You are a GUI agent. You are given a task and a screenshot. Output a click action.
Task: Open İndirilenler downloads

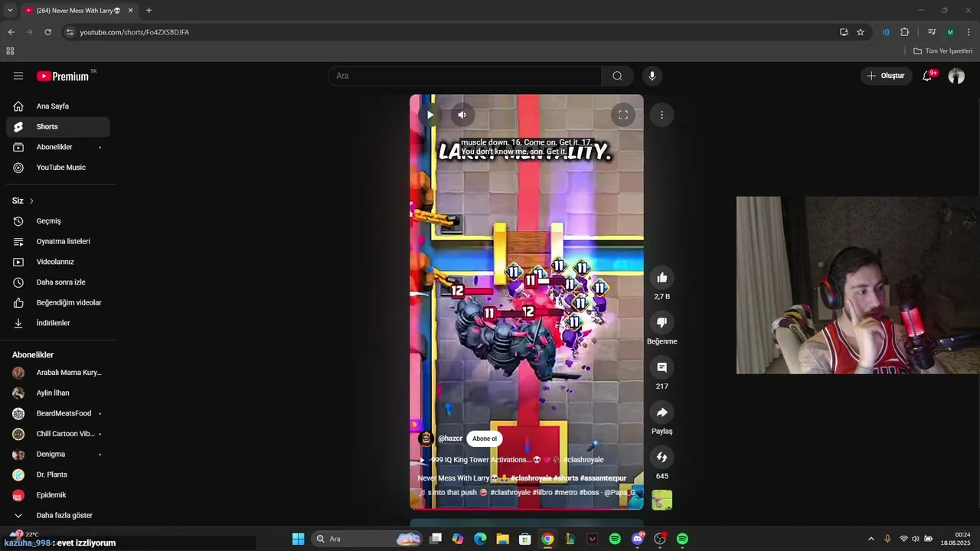point(58,323)
